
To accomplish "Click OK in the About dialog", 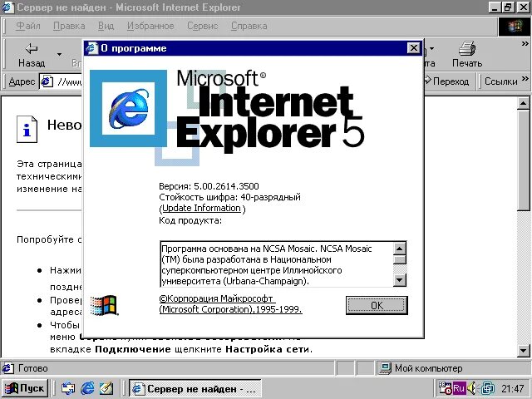I will click(377, 305).
